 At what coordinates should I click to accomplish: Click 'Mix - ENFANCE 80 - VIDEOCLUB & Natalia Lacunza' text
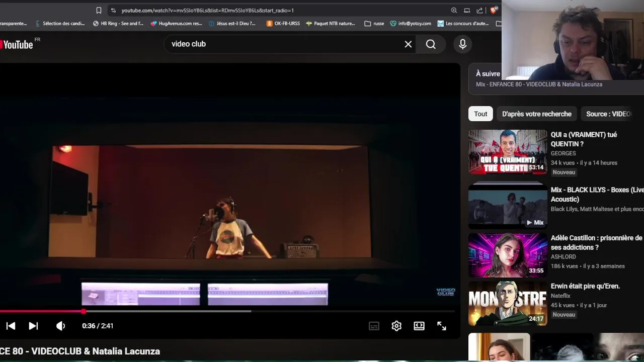(539, 84)
